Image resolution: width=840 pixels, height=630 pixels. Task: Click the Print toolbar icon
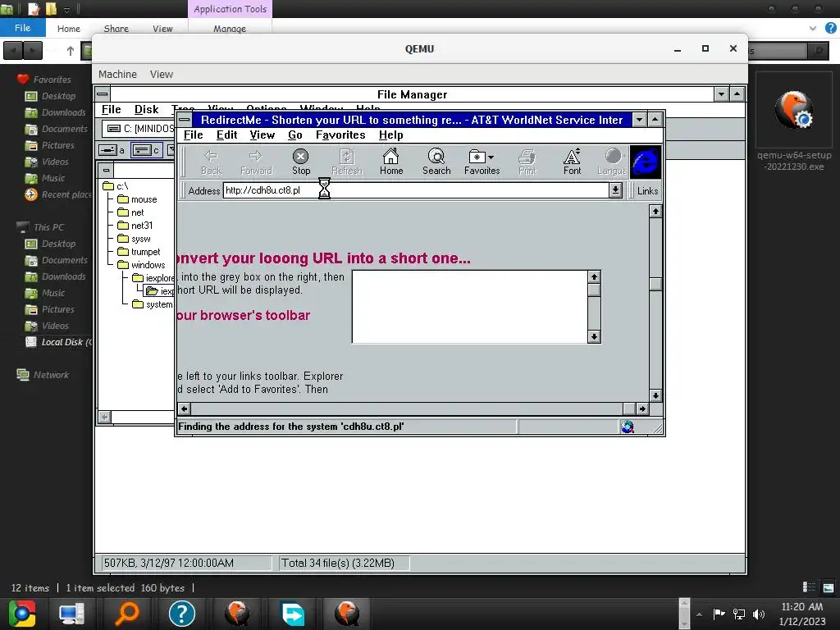[527, 162]
